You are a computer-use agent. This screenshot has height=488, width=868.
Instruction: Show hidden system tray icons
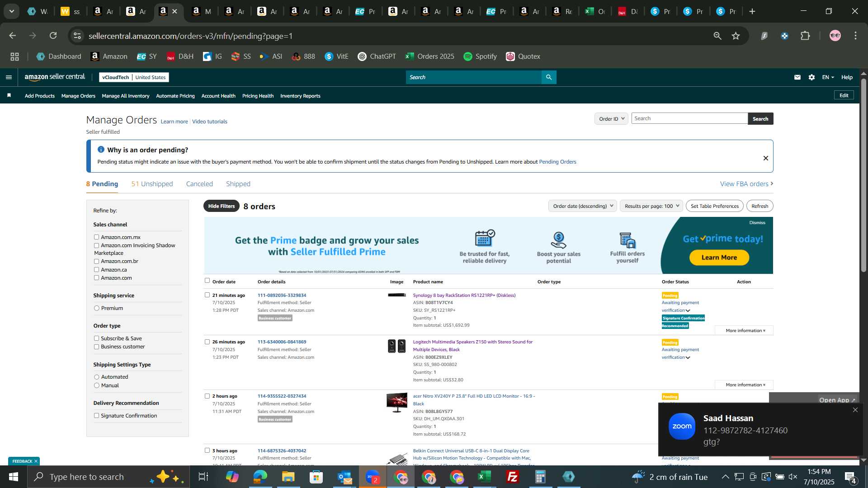point(725,477)
